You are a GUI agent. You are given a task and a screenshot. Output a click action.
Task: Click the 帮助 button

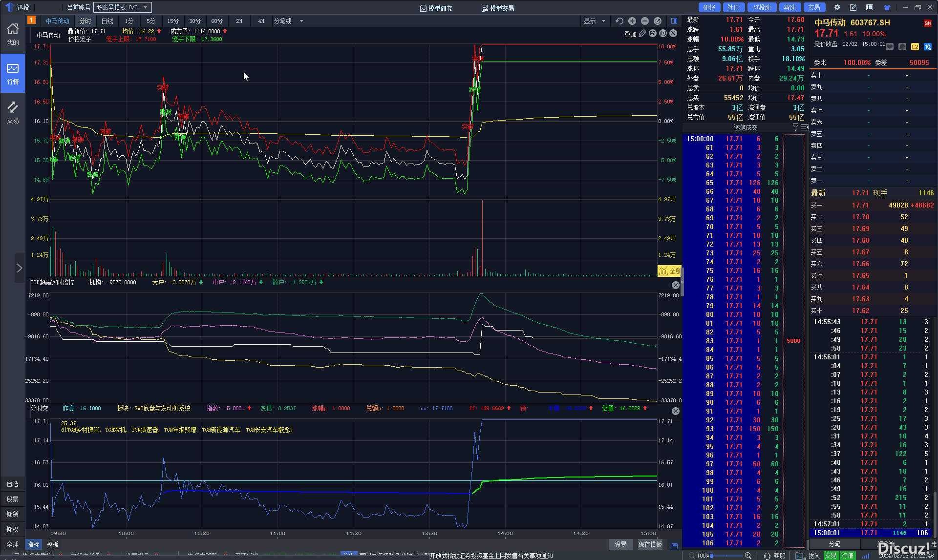click(790, 7)
